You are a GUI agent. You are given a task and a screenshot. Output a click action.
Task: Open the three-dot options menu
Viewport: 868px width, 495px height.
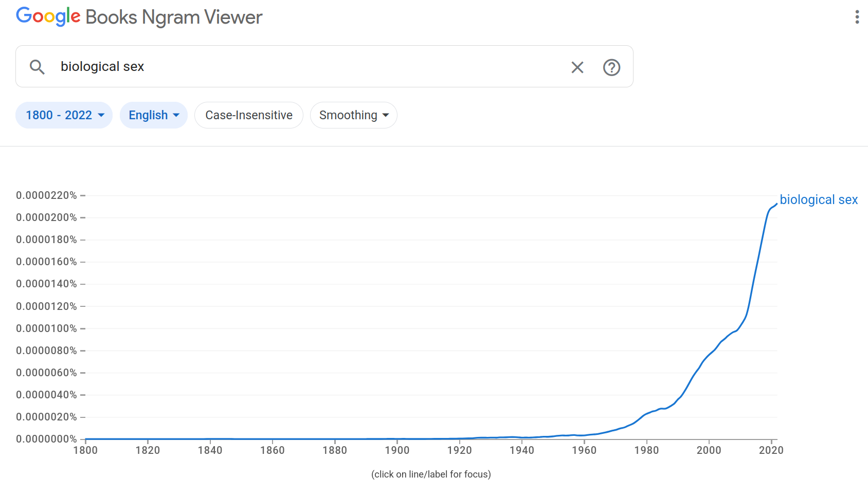857,17
